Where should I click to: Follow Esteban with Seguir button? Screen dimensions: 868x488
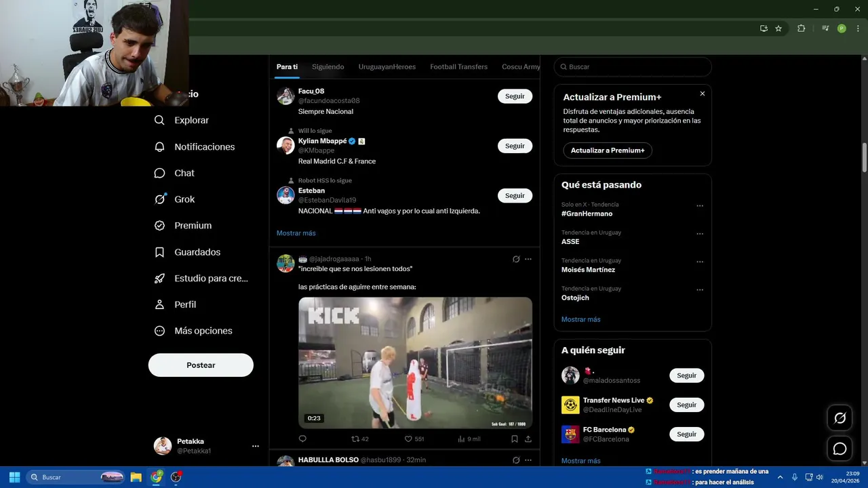(x=515, y=196)
